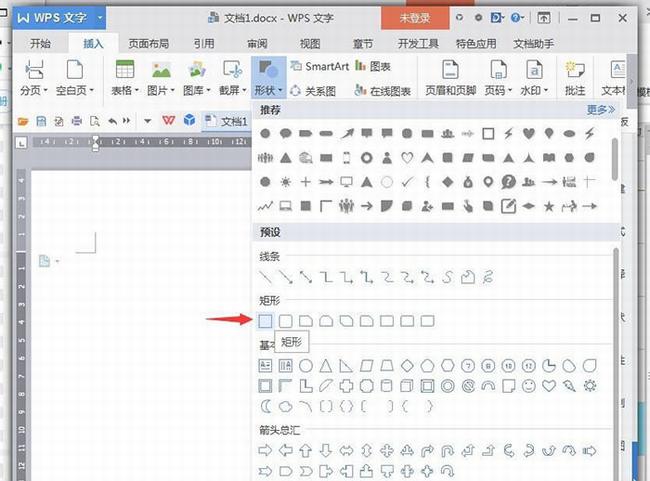This screenshot has width=650, height=481.
Task: Choose the up arrow in 箭头总汇
Action: 306,450
